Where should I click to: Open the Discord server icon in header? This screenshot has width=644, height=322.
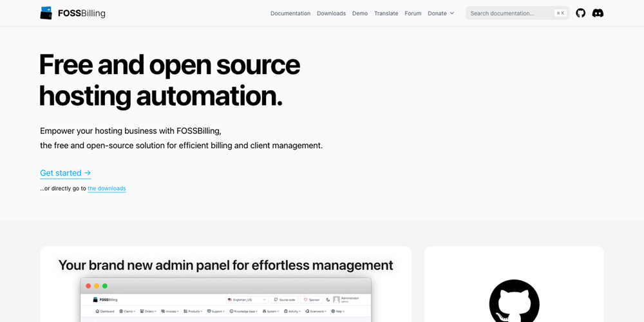point(598,13)
